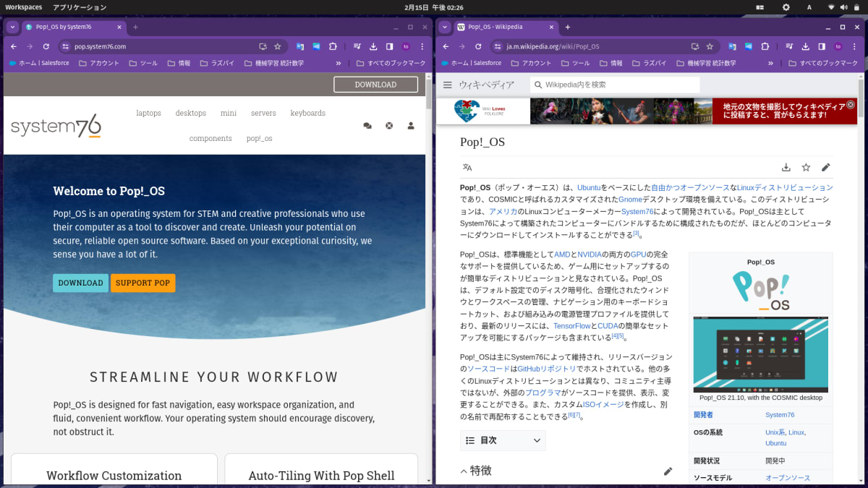Viewport: 868px width, 488px height.
Task: Open the COSMIC desktop screenshot thumbnail
Action: [760, 354]
